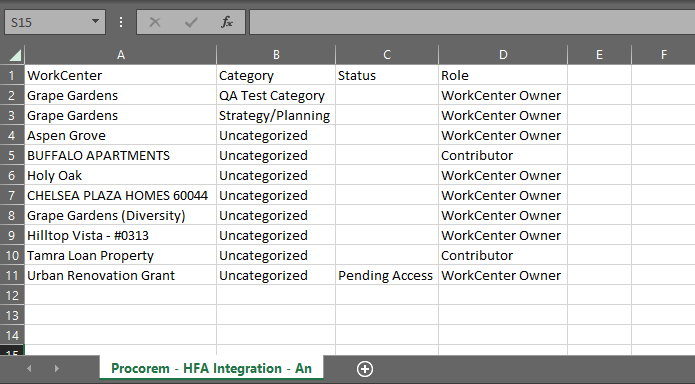Click the Insert Function fx icon
Image resolution: width=695 pixels, height=384 pixels.
pos(227,22)
